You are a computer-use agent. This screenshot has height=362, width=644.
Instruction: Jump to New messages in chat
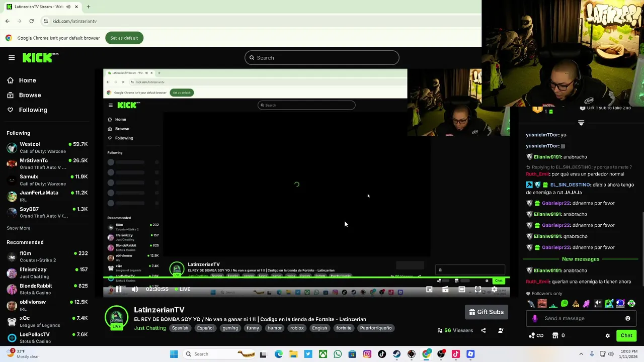tap(581, 259)
